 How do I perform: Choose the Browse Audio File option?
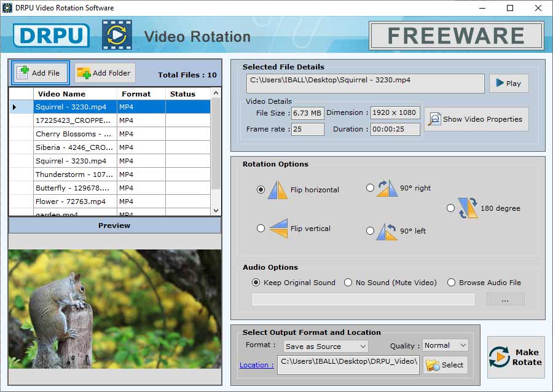click(x=451, y=283)
